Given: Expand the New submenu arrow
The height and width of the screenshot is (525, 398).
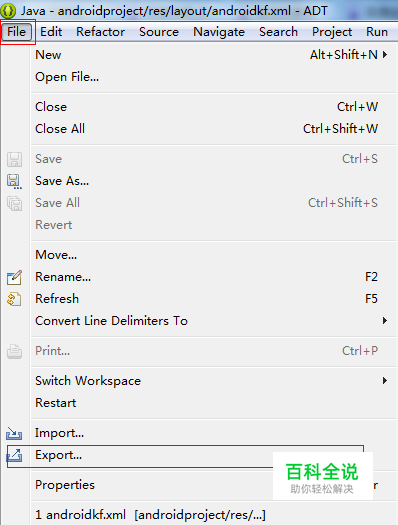Looking at the screenshot, I should (x=385, y=55).
